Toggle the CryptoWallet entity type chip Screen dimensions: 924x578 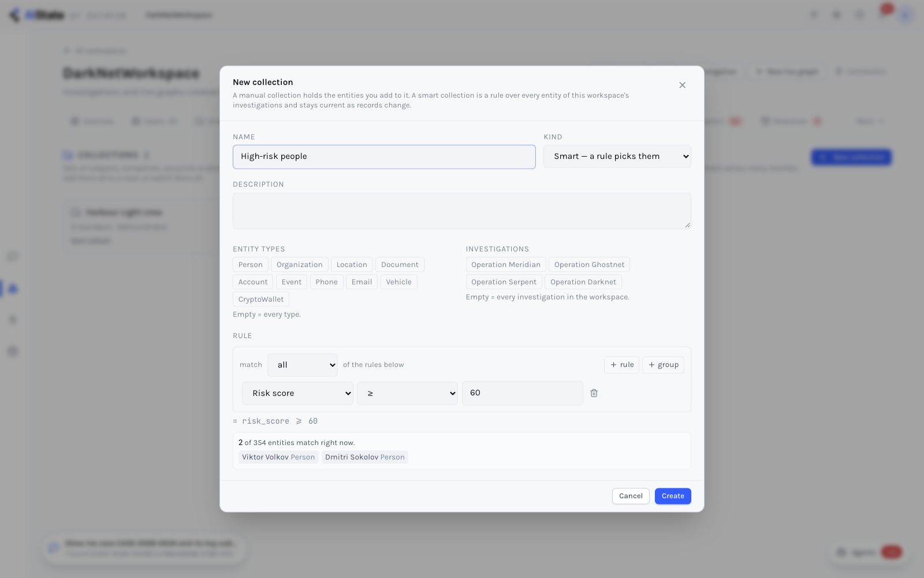[261, 299]
